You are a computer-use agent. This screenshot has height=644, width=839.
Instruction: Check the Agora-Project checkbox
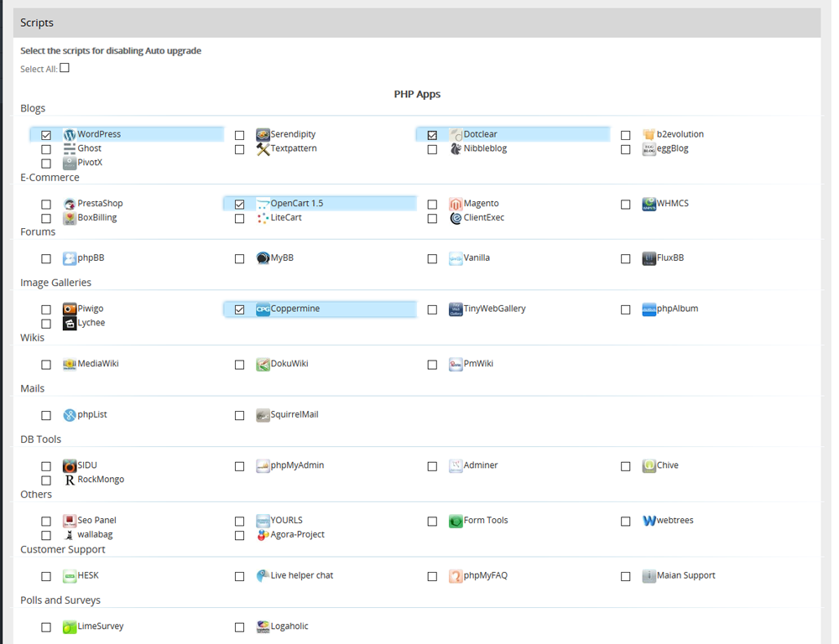pos(239,536)
